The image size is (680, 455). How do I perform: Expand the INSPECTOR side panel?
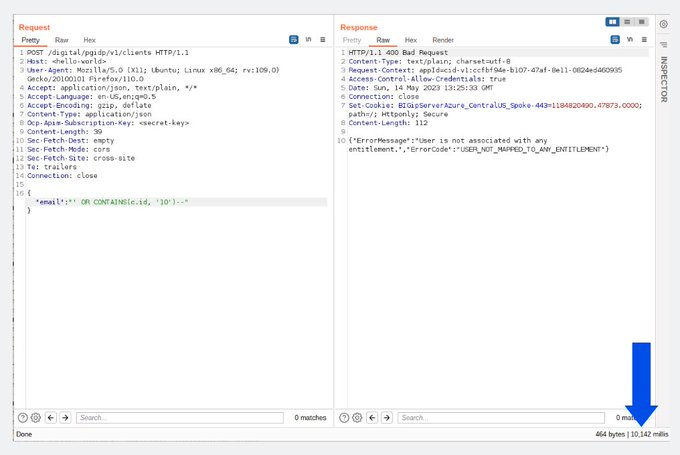click(x=664, y=79)
